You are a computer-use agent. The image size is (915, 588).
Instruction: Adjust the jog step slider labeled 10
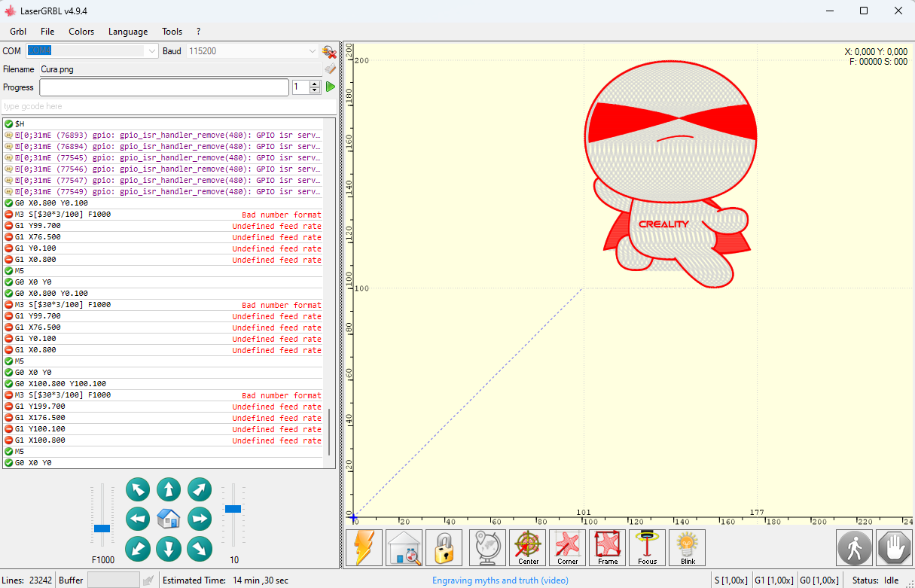click(x=233, y=509)
